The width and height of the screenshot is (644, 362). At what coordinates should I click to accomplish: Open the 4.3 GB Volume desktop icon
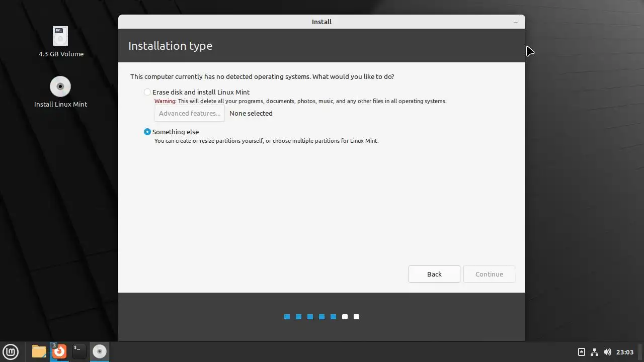tap(60, 42)
